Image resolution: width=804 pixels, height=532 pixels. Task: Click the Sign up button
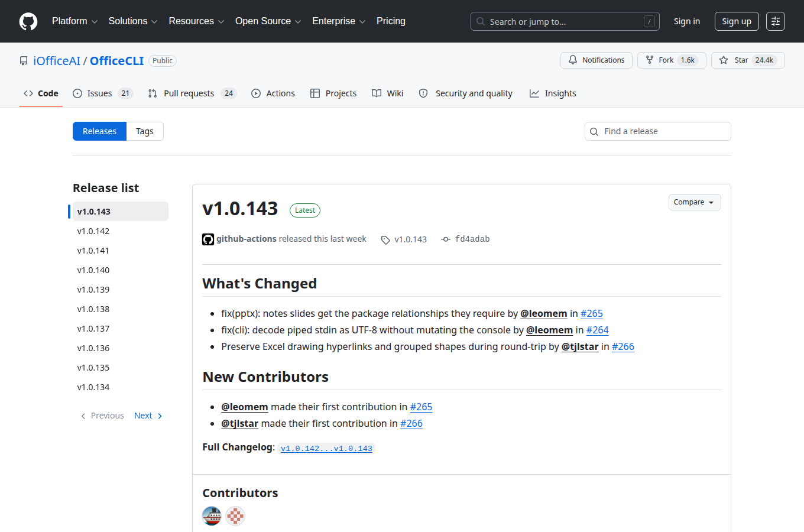(736, 21)
